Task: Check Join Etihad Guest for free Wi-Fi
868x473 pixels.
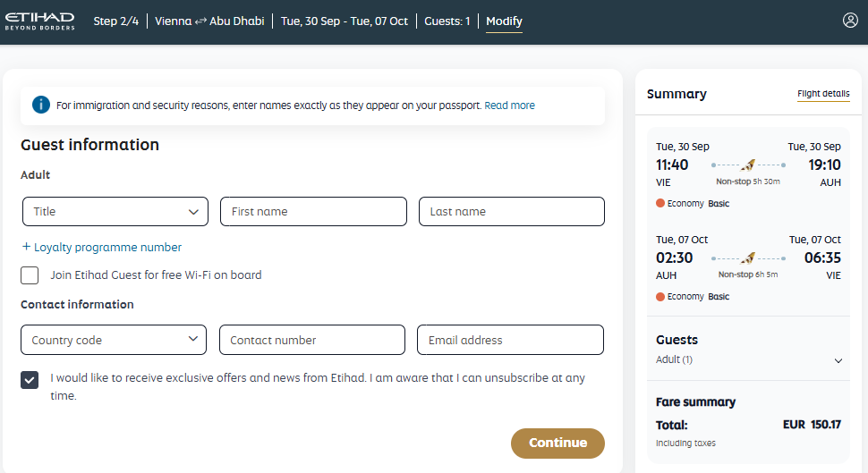Action: pos(30,275)
